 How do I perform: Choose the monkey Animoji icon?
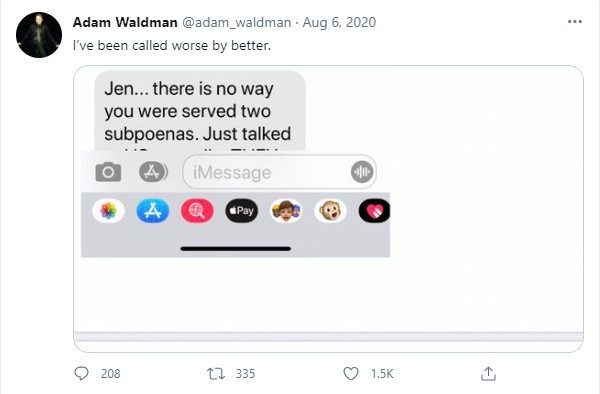[330, 211]
